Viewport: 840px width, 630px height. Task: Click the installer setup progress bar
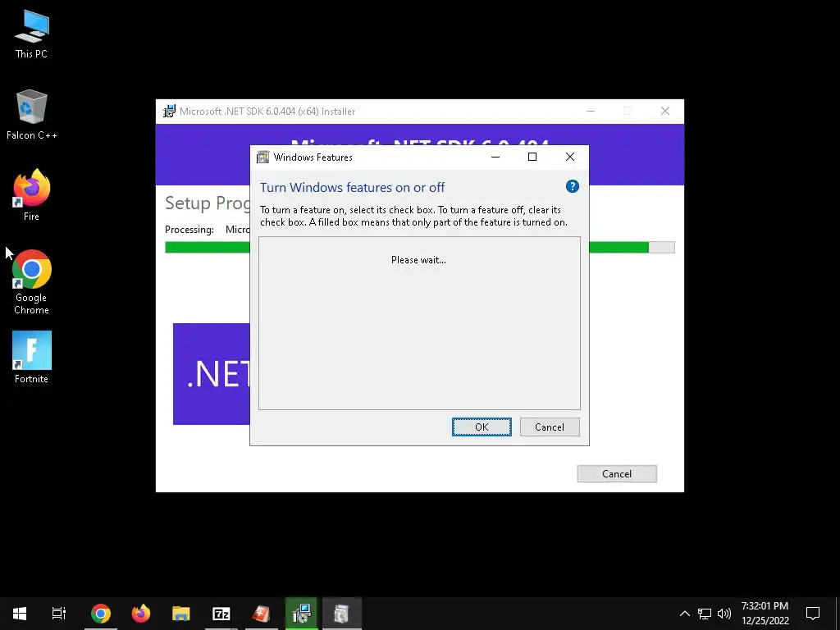click(419, 247)
